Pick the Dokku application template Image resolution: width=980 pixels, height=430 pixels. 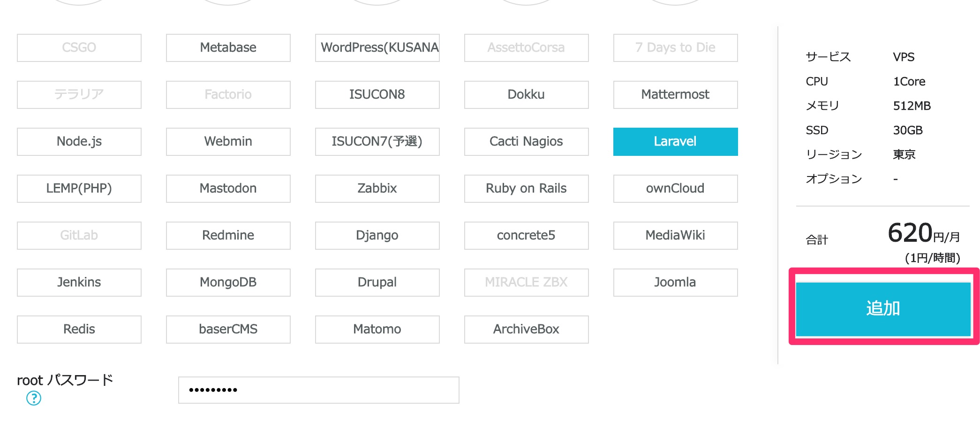[x=526, y=94]
